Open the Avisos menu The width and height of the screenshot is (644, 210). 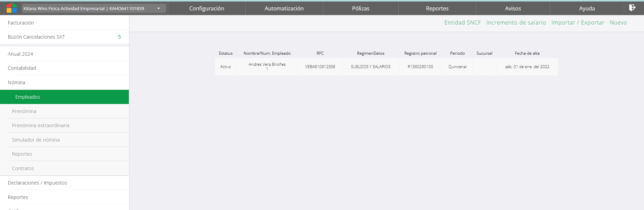(513, 8)
